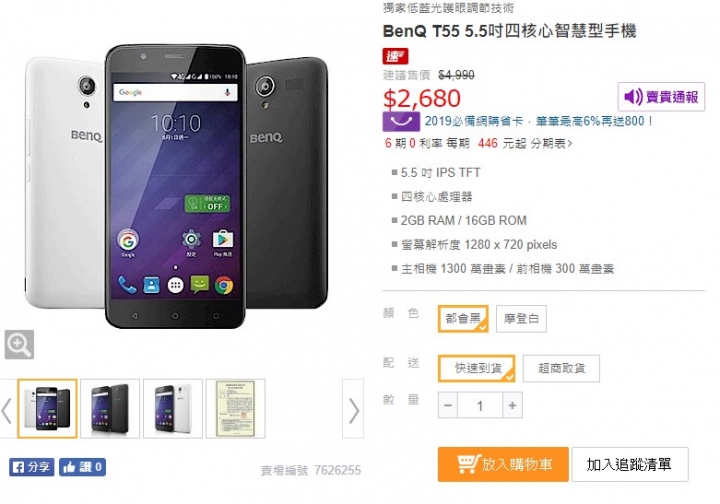Image resolution: width=720 pixels, height=504 pixels.
Task: Select the 都會黑 color option
Action: coord(463,319)
